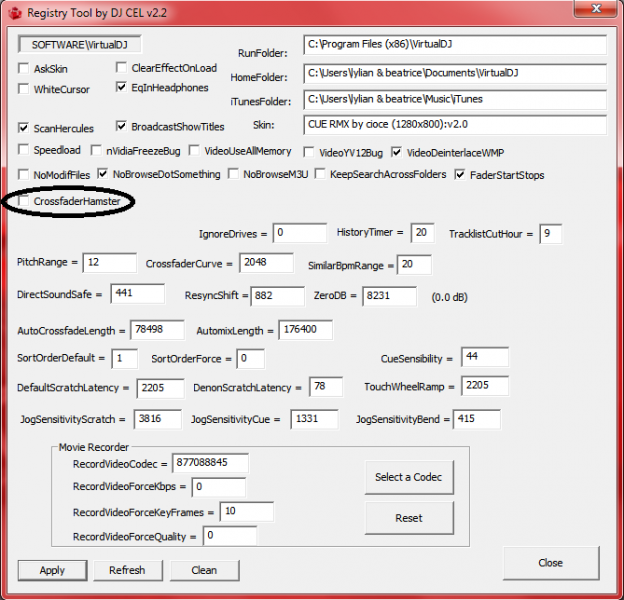The height and width of the screenshot is (600, 624).
Task: Enable the AskSkin checkbox
Action: click(24, 68)
